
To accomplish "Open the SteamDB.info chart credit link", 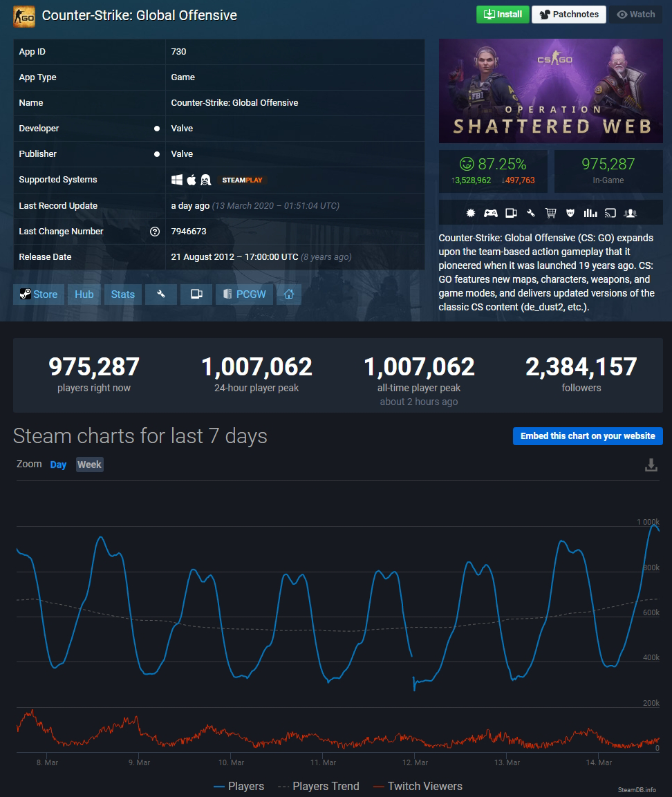I will [637, 790].
